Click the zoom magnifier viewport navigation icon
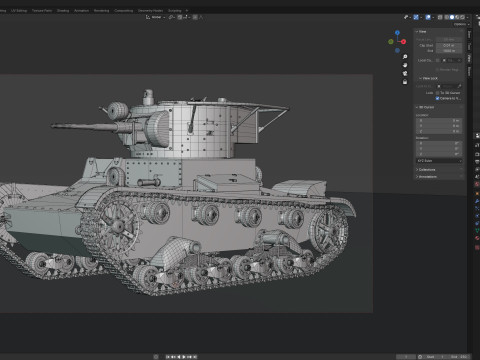Viewport: 480px width, 360px height. [405, 57]
